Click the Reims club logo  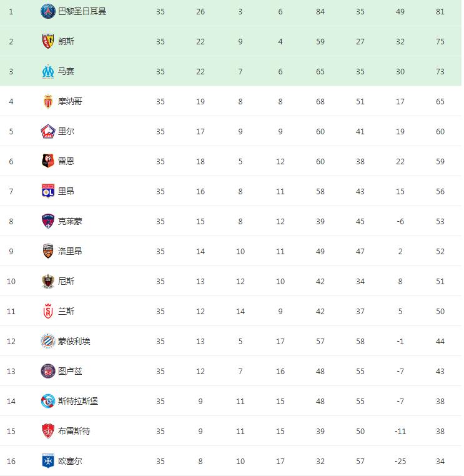(48, 311)
